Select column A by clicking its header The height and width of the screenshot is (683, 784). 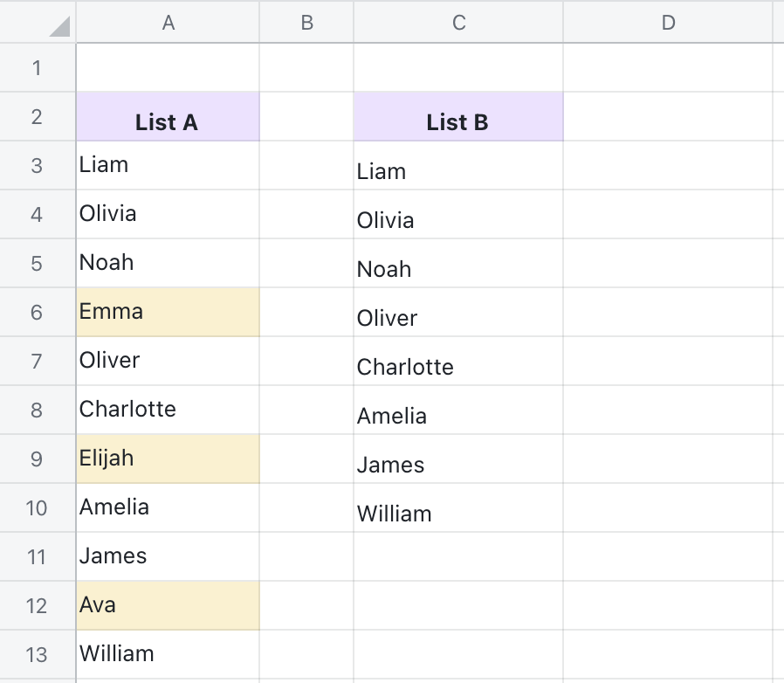point(168,22)
